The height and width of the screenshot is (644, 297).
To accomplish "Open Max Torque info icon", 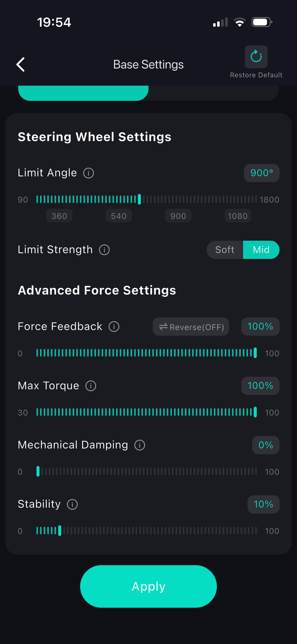I will point(91,386).
